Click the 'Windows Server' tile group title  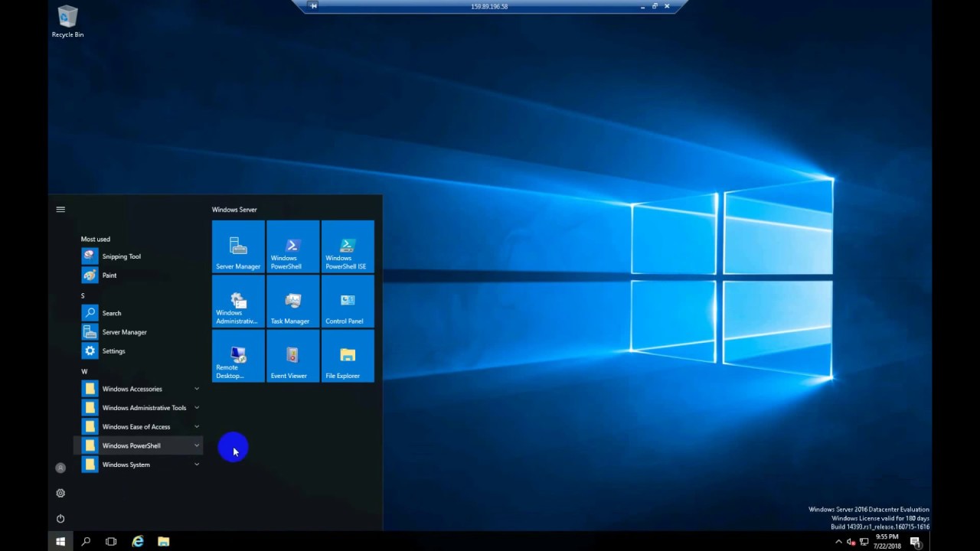click(234, 209)
